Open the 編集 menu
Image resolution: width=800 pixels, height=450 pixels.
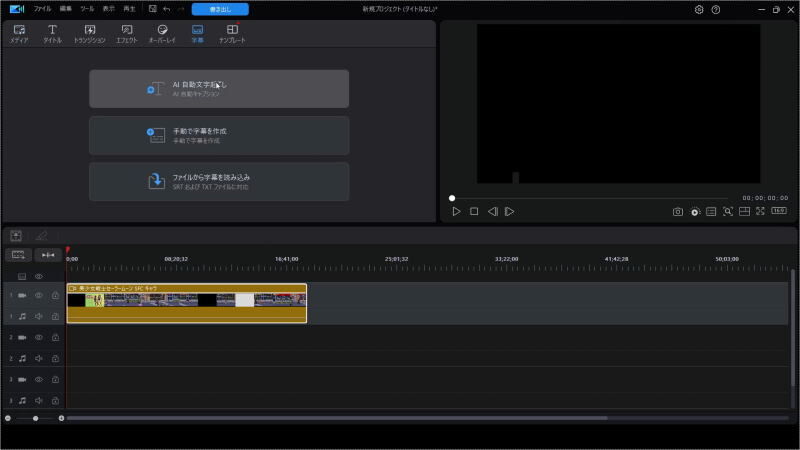(x=66, y=9)
